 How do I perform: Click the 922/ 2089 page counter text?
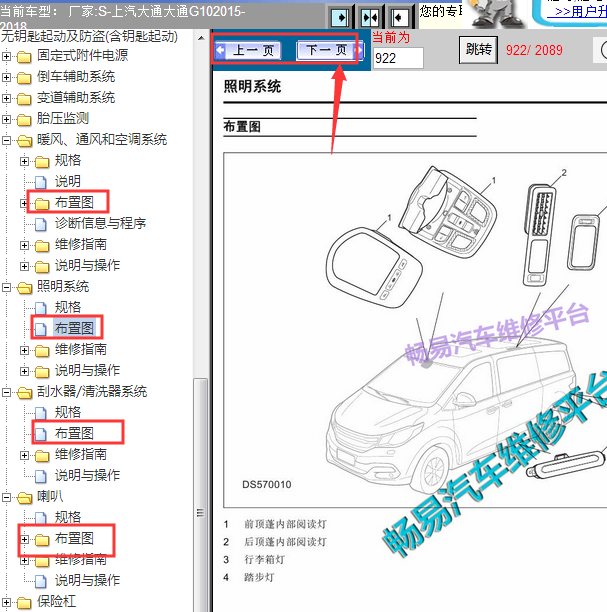(534, 50)
